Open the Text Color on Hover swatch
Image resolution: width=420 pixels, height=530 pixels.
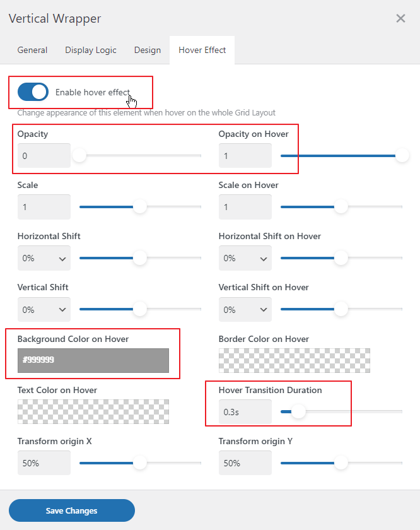coord(93,411)
